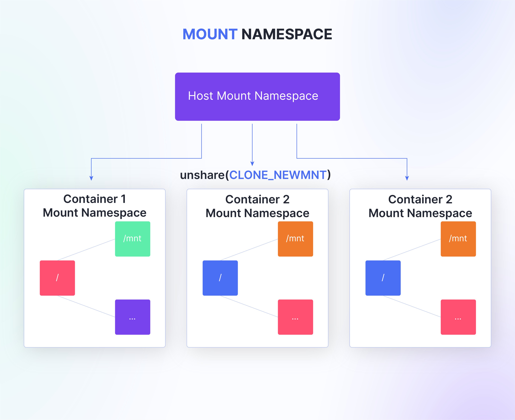
Task: Select the orange /mnt box in rightmost container
Action: point(458,239)
